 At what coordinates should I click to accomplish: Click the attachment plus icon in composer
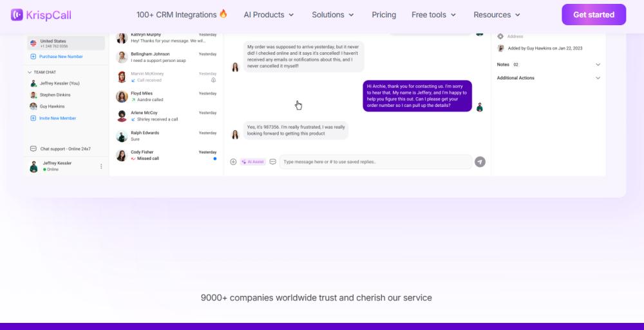coord(233,162)
